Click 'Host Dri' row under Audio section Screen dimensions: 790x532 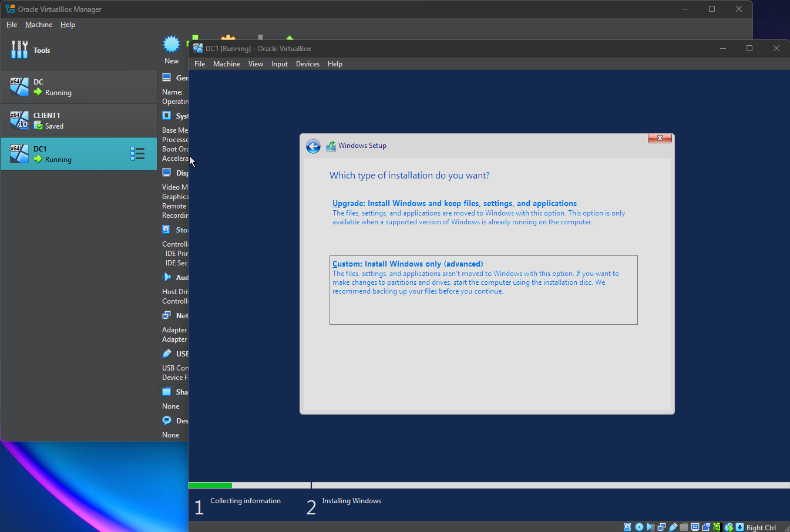175,292
